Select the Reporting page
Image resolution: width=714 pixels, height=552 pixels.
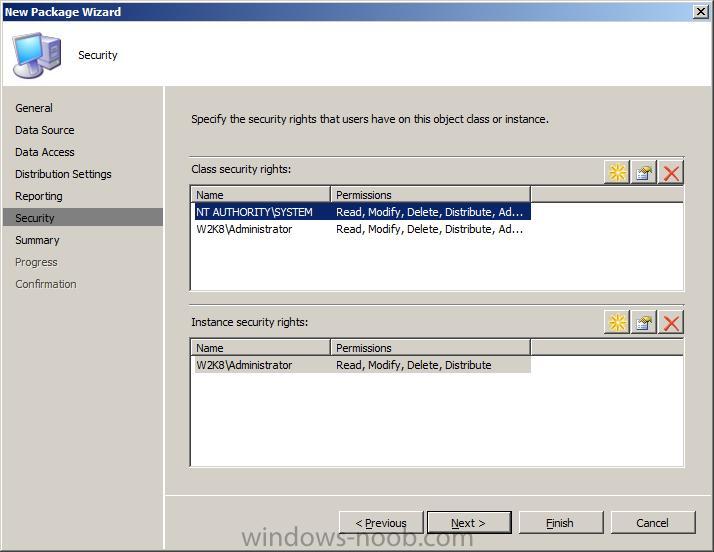(39, 196)
